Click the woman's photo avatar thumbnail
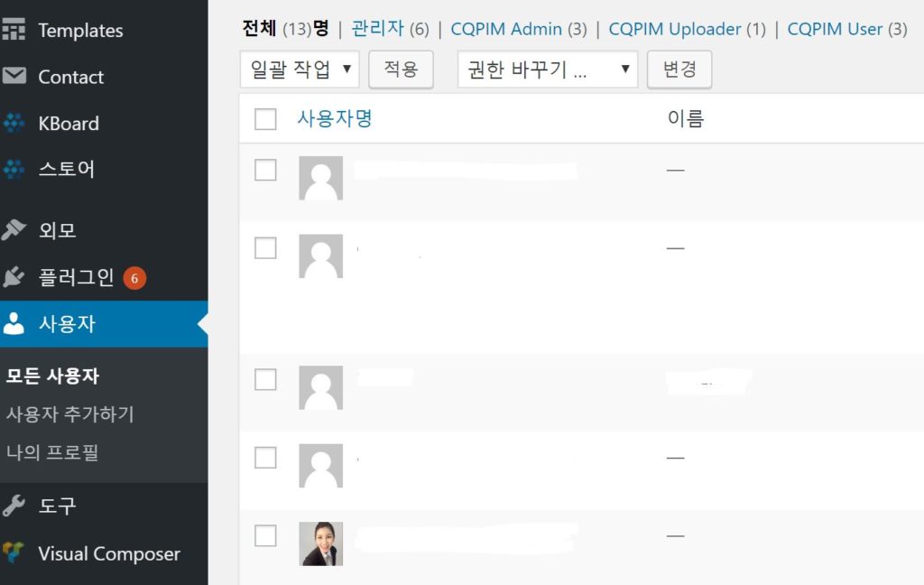 click(320, 543)
